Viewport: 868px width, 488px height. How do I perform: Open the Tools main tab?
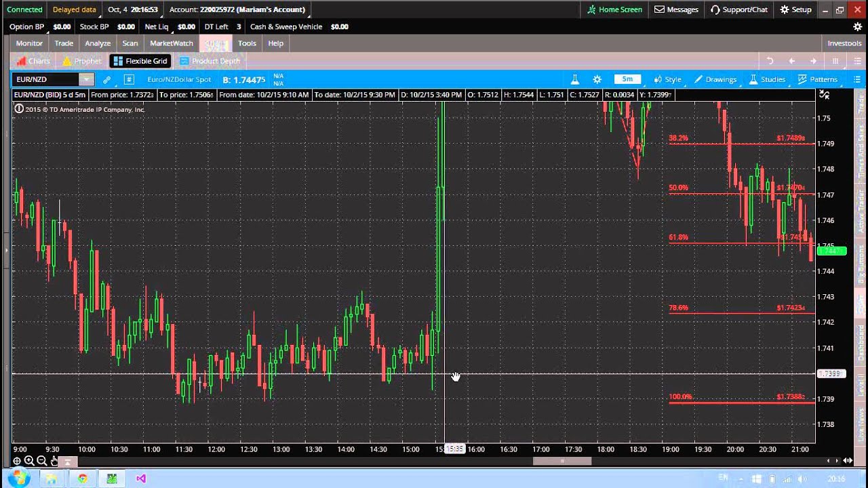tap(247, 43)
